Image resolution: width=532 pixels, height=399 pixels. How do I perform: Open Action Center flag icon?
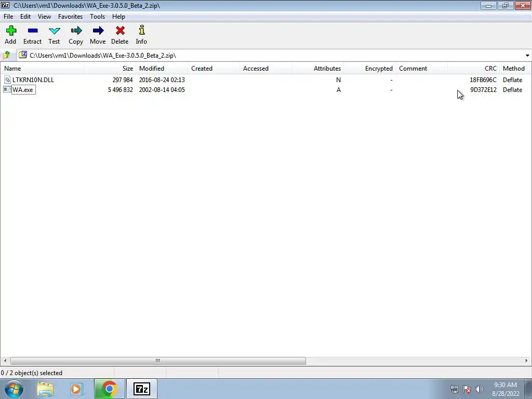point(467,389)
